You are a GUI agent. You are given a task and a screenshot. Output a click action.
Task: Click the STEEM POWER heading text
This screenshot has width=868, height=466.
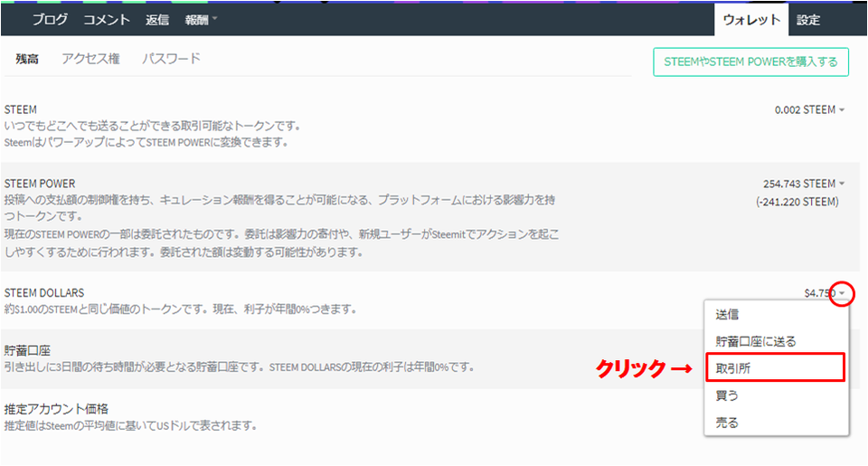tap(40, 184)
